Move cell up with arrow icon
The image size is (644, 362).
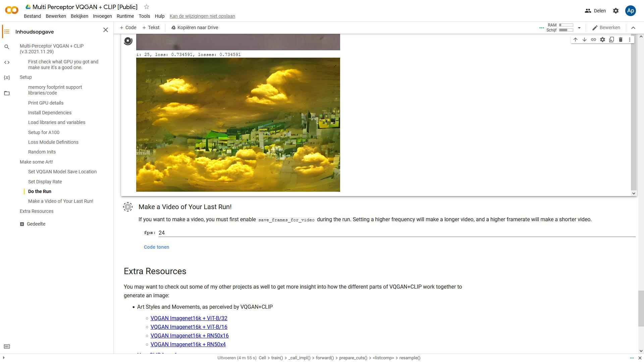(x=575, y=40)
